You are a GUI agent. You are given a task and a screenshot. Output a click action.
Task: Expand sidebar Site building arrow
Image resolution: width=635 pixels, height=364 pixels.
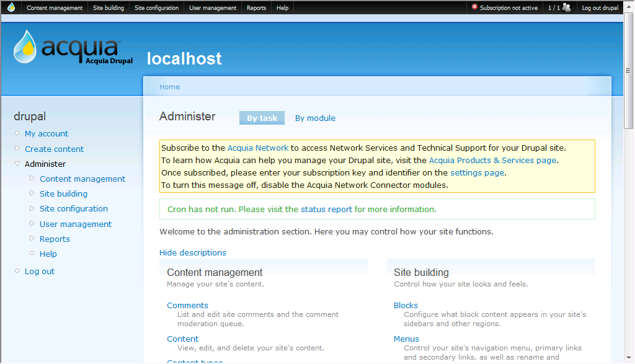pos(32,193)
